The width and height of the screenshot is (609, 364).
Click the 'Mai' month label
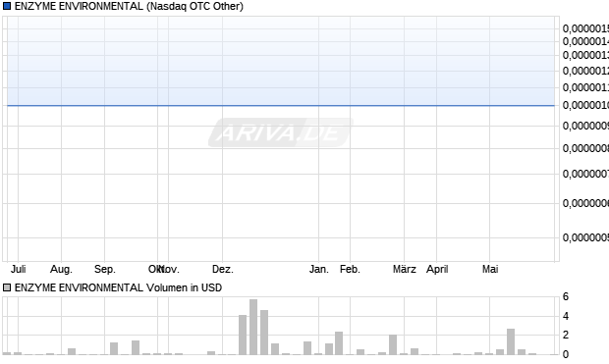pos(490,269)
